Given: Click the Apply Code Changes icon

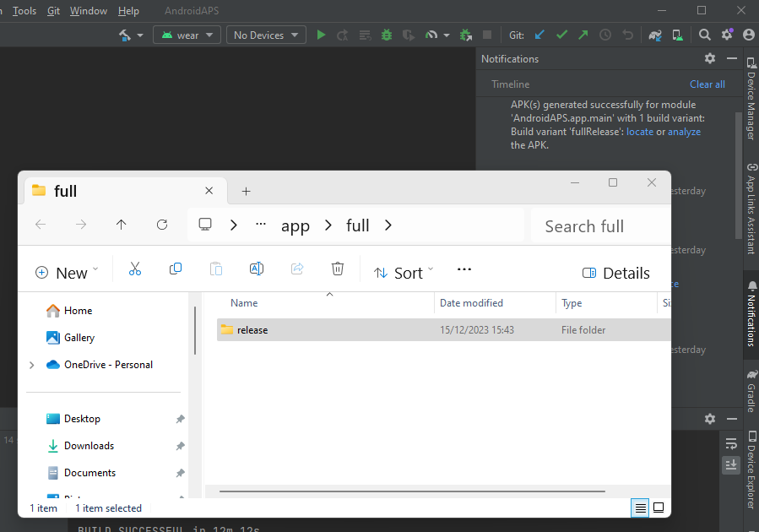Looking at the screenshot, I should [x=365, y=35].
